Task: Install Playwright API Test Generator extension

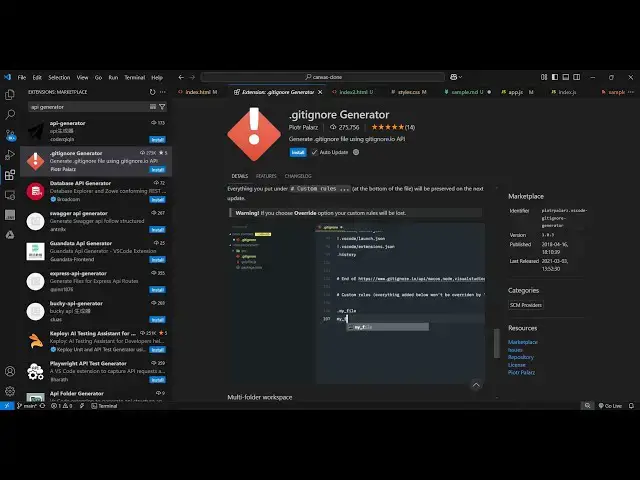Action: pos(157,380)
